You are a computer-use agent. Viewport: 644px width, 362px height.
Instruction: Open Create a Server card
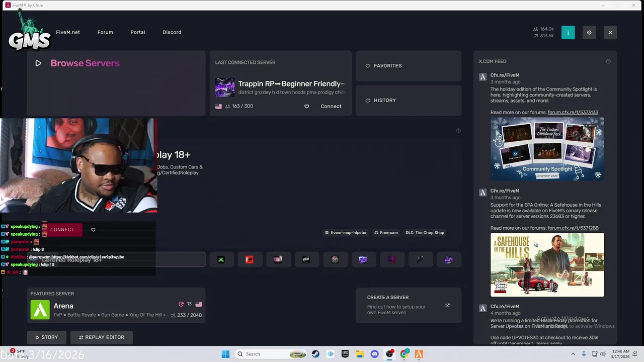pyautogui.click(x=409, y=305)
